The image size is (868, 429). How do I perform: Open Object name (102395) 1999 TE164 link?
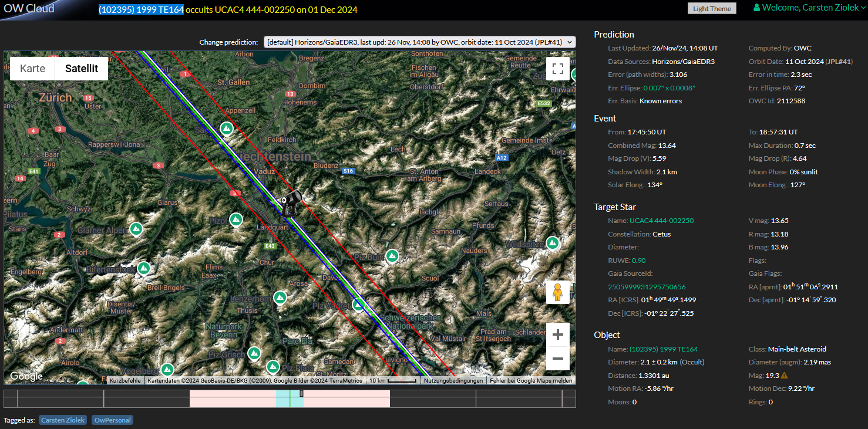[x=664, y=349]
